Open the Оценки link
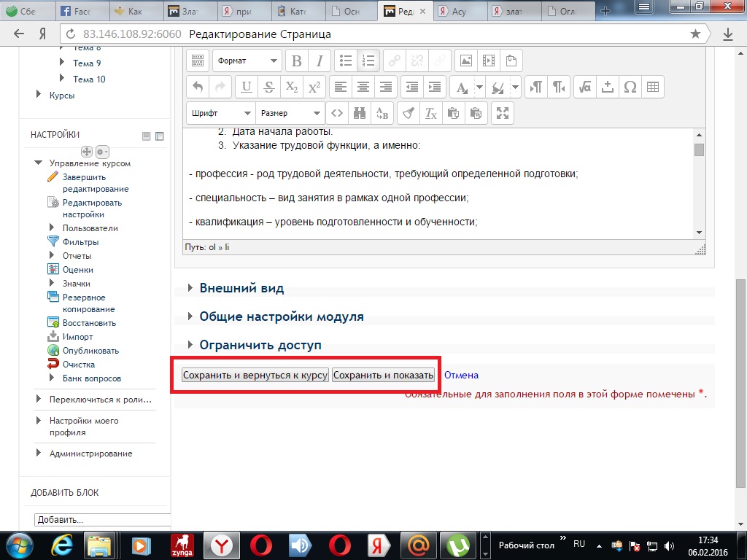 (78, 270)
